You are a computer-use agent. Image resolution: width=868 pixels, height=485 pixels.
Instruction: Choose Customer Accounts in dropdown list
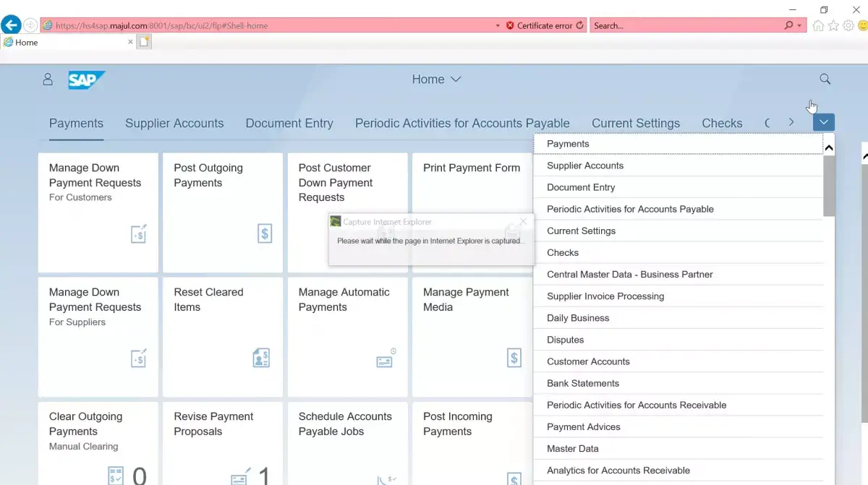coord(678,361)
